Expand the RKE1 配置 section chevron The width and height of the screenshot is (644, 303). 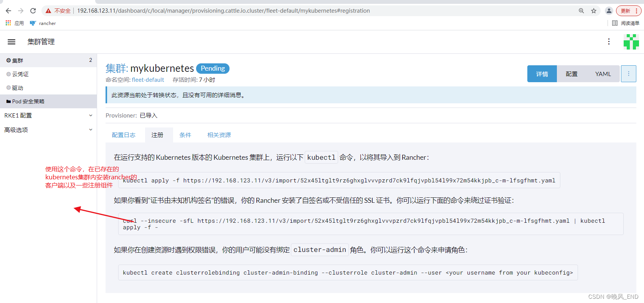pyautogui.click(x=91, y=116)
